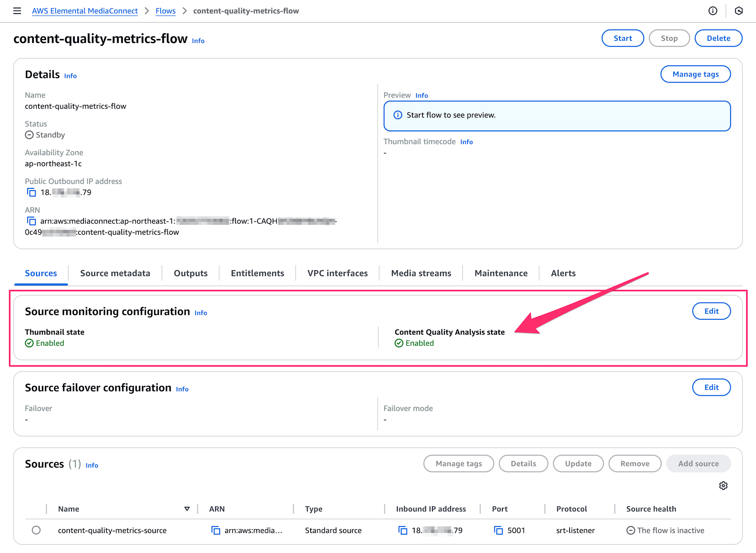Click the Source health column header
The height and width of the screenshot is (553, 756).
click(651, 509)
